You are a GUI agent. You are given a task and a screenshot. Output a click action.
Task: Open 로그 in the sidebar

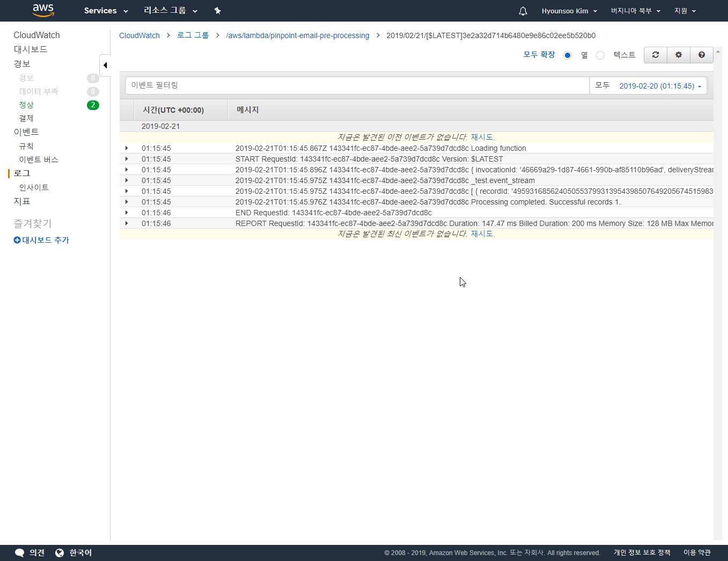[x=22, y=173]
